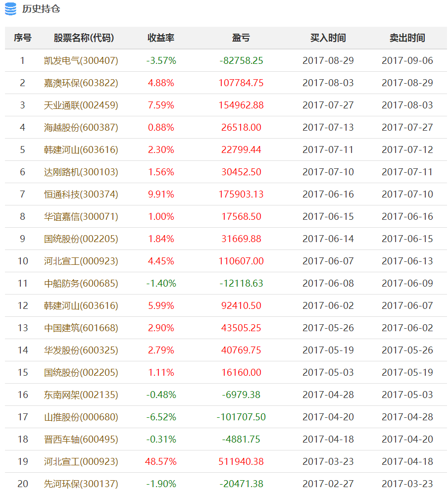Screen dimensions: 448x498
Task: Open stock link 山推股份(000680)
Action: coord(81,417)
